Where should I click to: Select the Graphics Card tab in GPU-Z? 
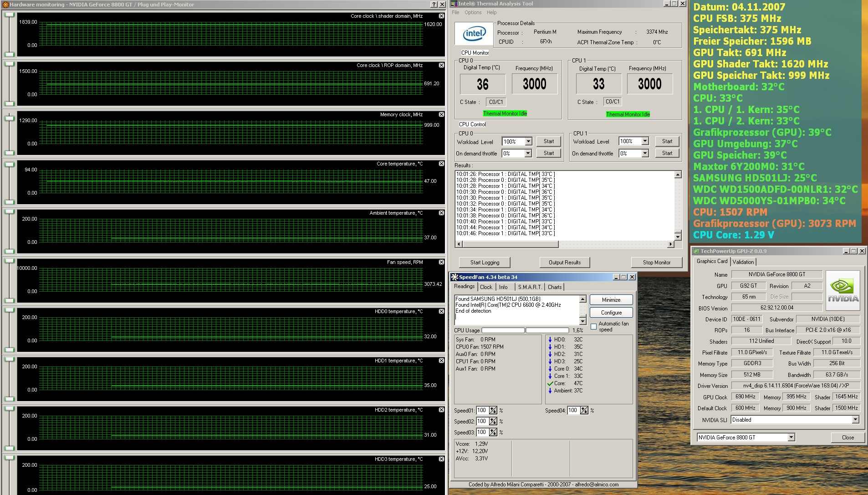pyautogui.click(x=712, y=261)
